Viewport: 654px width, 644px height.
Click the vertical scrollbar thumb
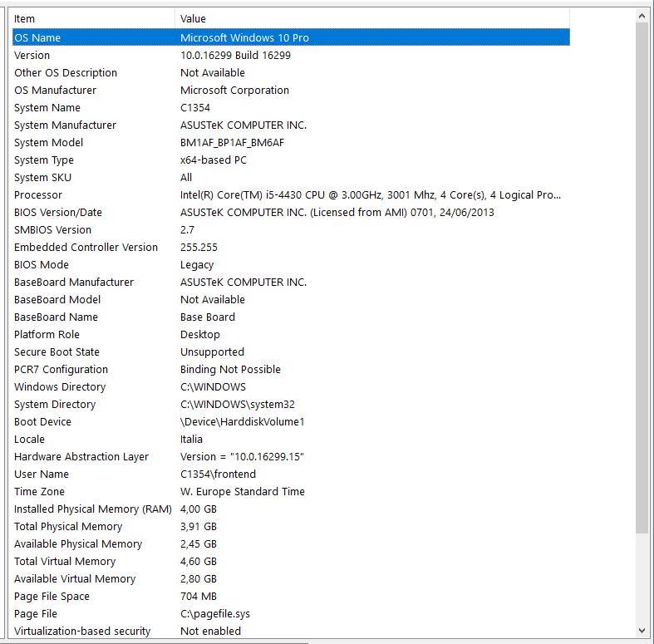pos(642,278)
